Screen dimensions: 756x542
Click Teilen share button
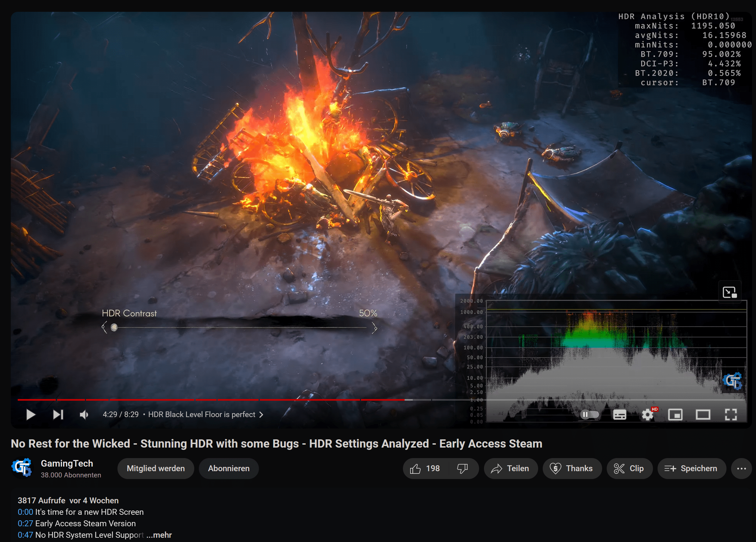coord(511,468)
